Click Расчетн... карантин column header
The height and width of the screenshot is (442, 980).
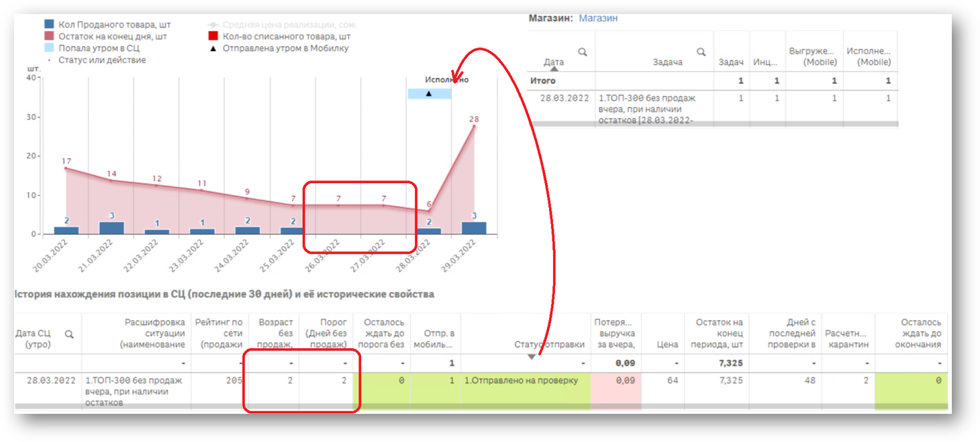[847, 339]
